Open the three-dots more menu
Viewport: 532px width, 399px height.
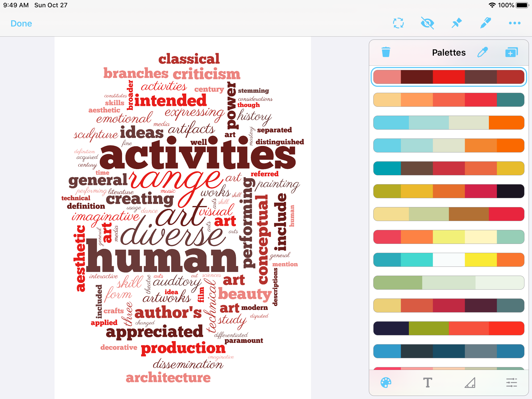(x=514, y=23)
